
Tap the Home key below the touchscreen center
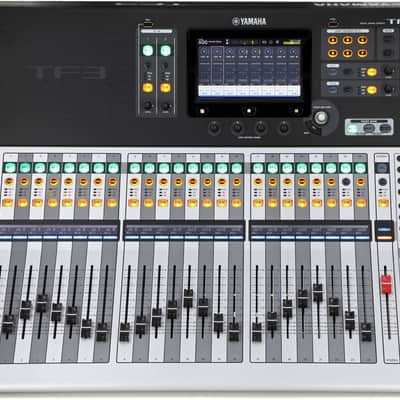point(249,111)
